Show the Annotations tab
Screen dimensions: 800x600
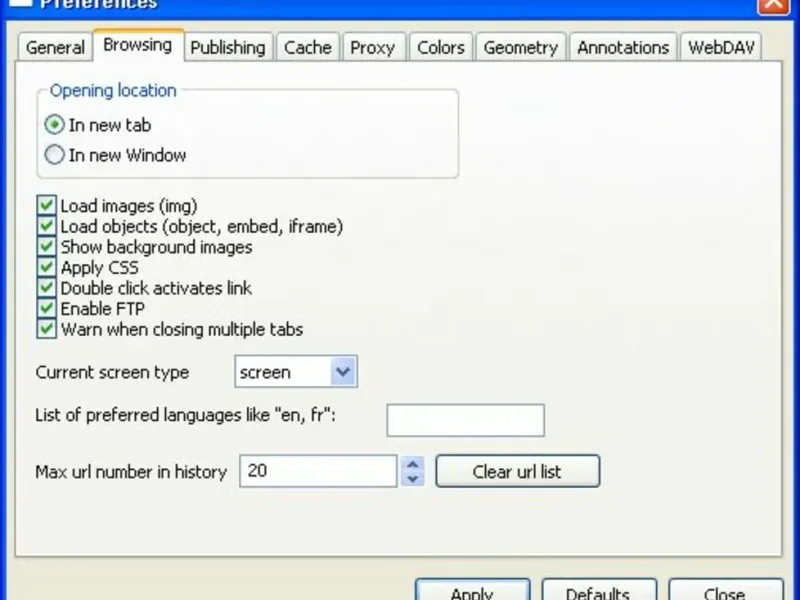click(623, 47)
